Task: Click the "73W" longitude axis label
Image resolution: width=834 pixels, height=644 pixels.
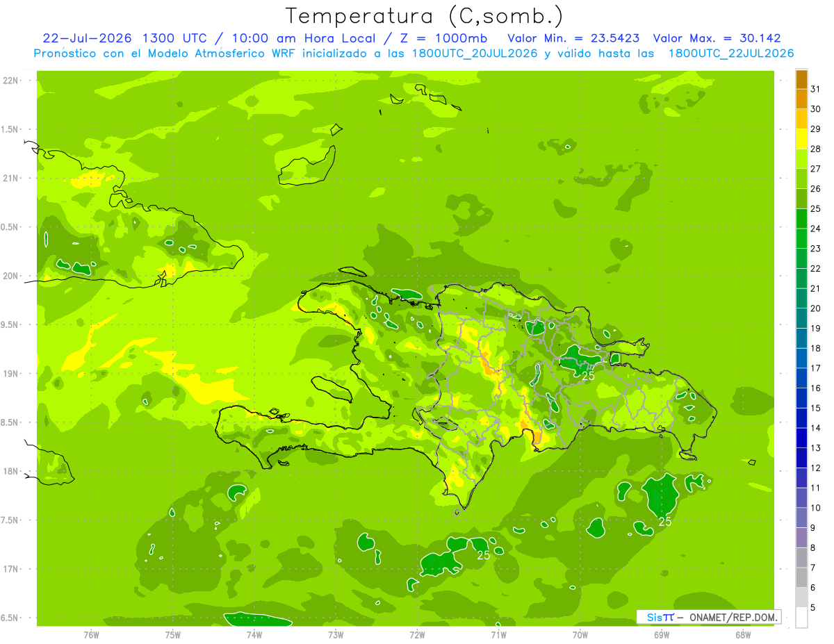Action: 336,635
